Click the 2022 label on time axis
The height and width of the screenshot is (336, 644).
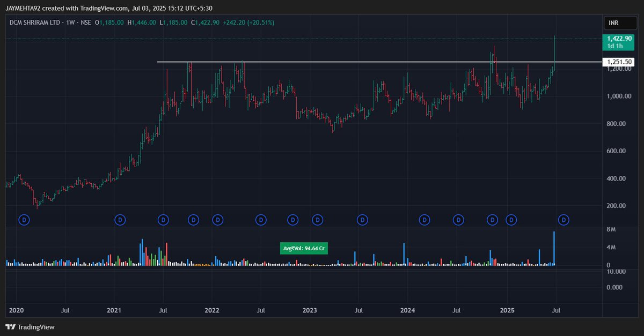(x=212, y=310)
